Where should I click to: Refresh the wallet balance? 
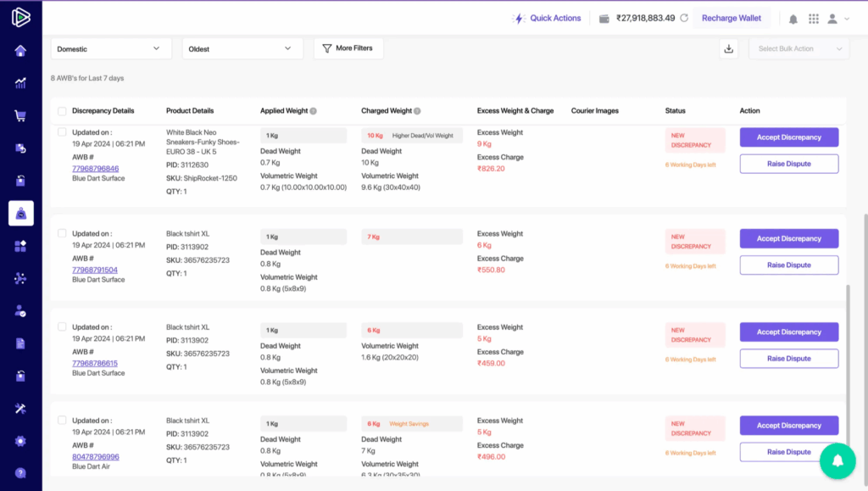(684, 19)
